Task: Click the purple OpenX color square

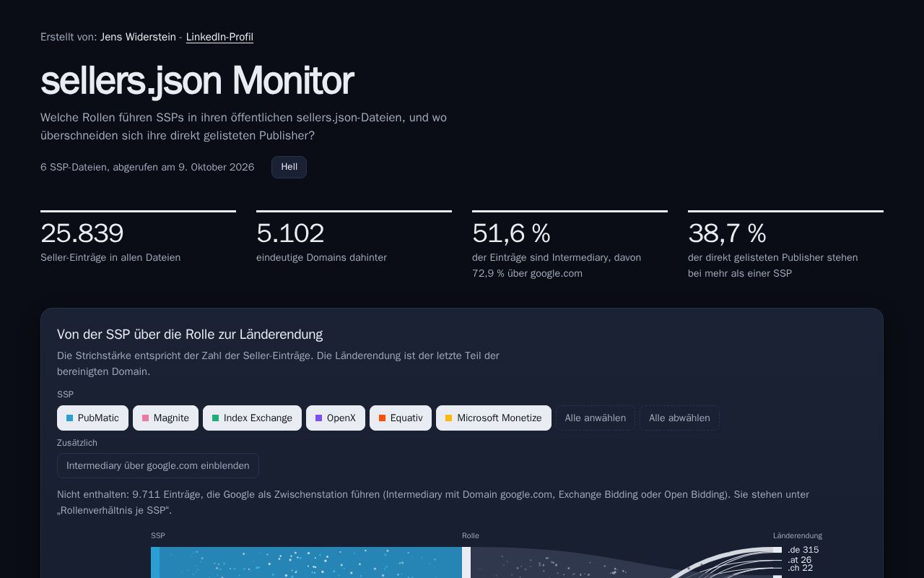Action: (x=319, y=418)
